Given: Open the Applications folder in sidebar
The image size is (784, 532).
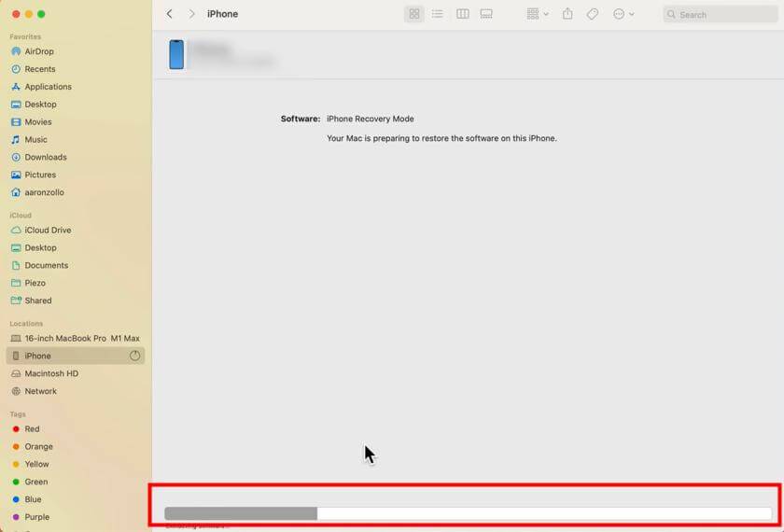Looking at the screenshot, I should click(x=75, y=87).
